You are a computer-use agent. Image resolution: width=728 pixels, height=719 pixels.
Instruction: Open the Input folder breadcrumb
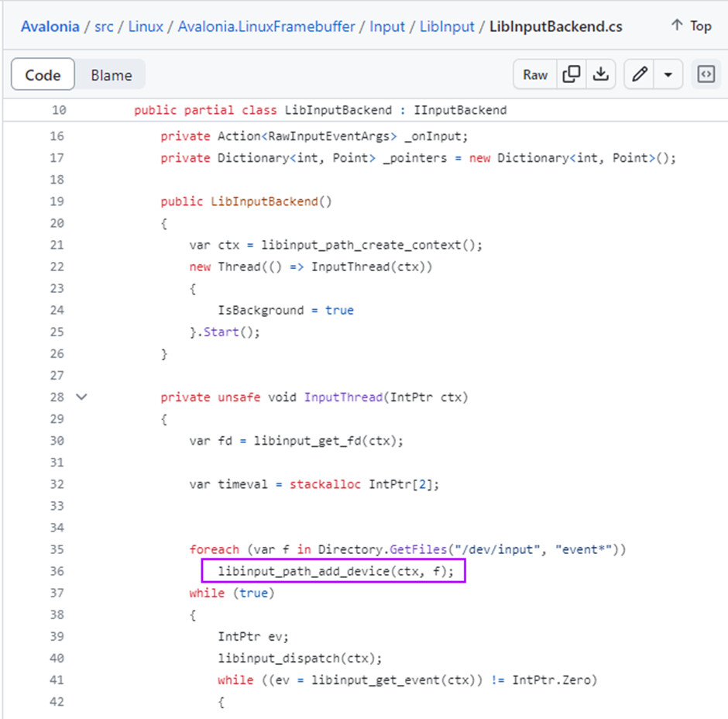pos(387,26)
